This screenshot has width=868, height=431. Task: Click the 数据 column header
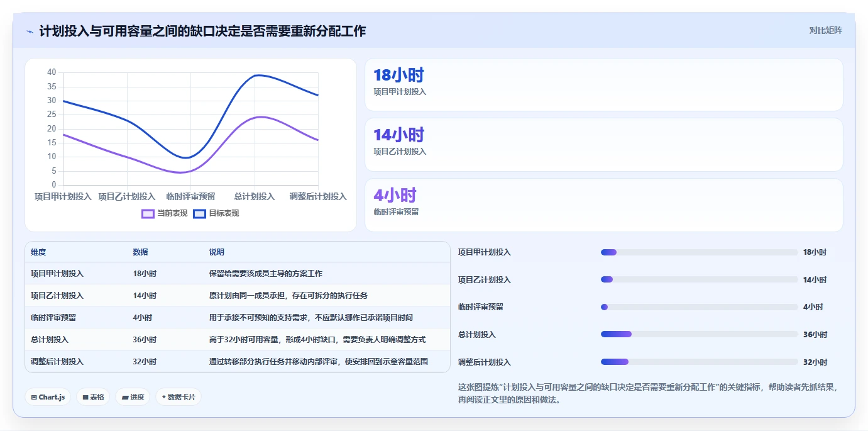(x=141, y=252)
